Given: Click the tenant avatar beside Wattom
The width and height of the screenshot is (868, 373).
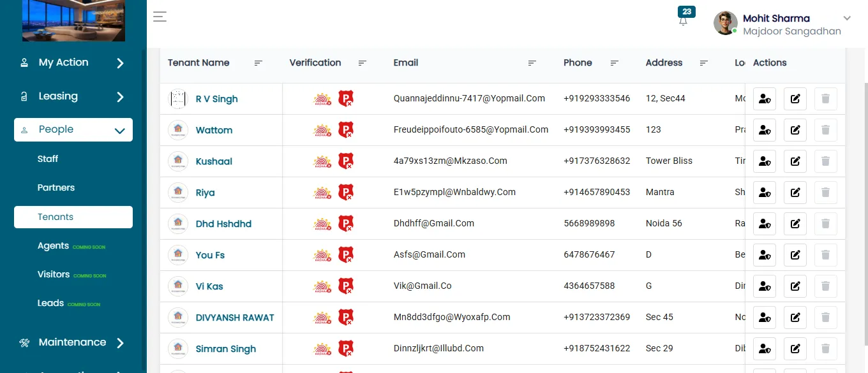Looking at the screenshot, I should [x=177, y=130].
